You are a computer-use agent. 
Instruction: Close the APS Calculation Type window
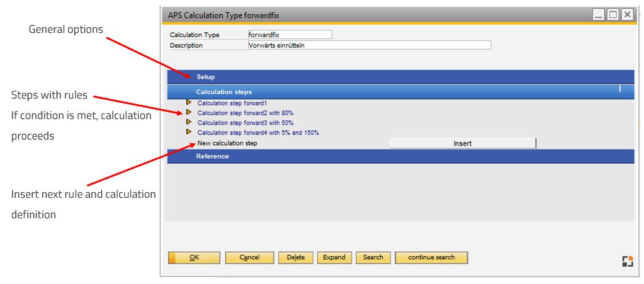[627, 14]
